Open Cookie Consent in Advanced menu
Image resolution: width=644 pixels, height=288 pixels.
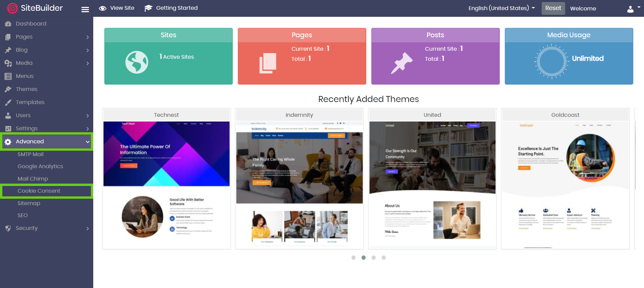39,191
